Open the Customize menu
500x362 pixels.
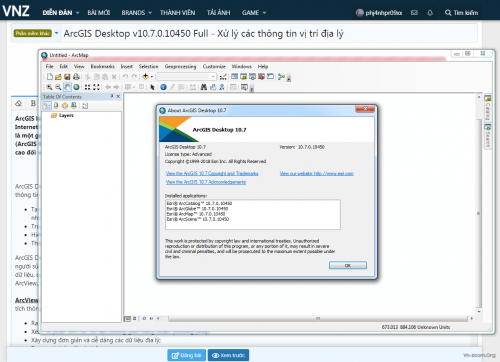point(214,67)
